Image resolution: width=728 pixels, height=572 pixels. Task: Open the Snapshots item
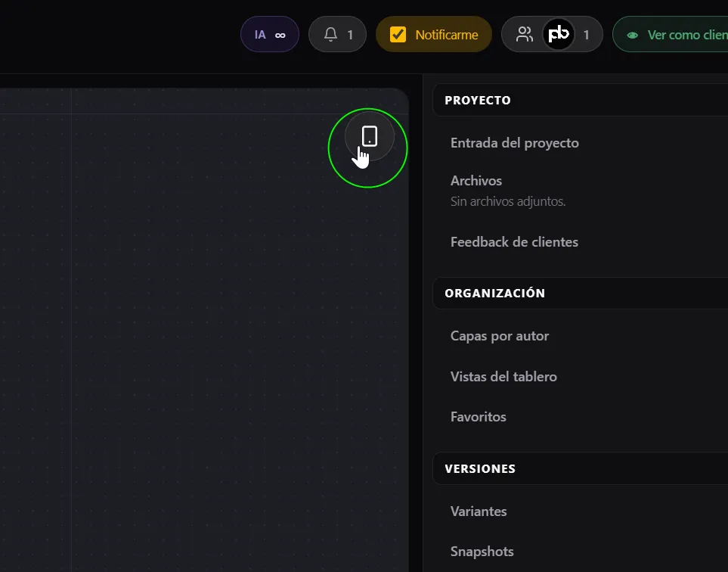482,552
